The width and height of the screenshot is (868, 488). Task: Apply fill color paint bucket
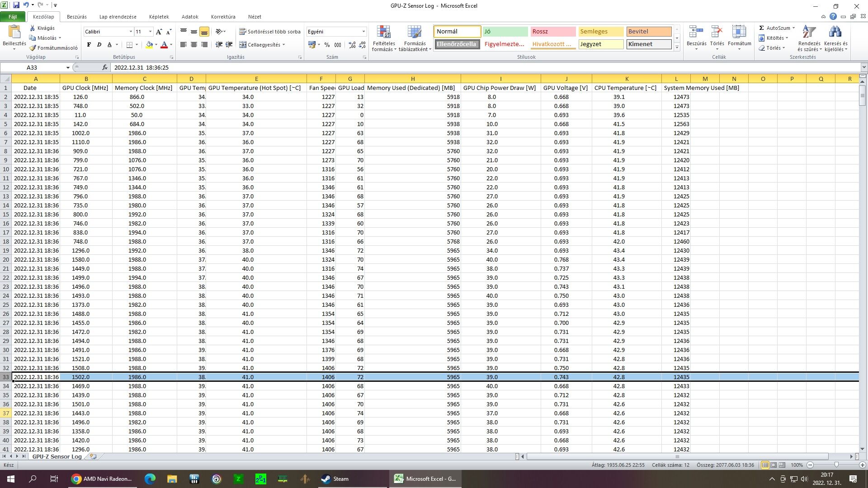point(149,45)
